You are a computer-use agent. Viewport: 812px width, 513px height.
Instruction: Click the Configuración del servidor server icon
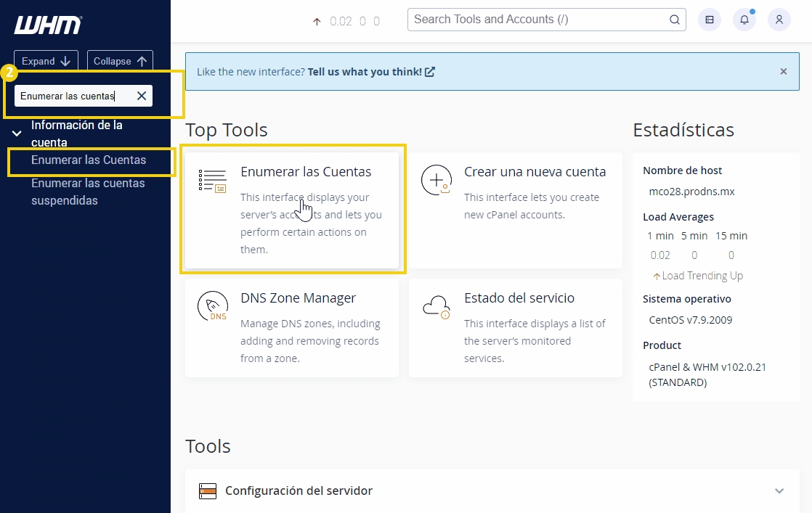coord(208,491)
